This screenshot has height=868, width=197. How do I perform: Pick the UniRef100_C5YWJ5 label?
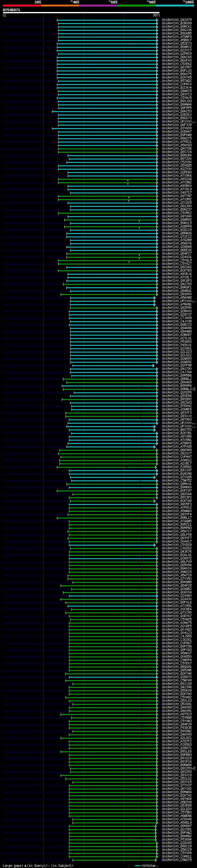tap(177, 98)
